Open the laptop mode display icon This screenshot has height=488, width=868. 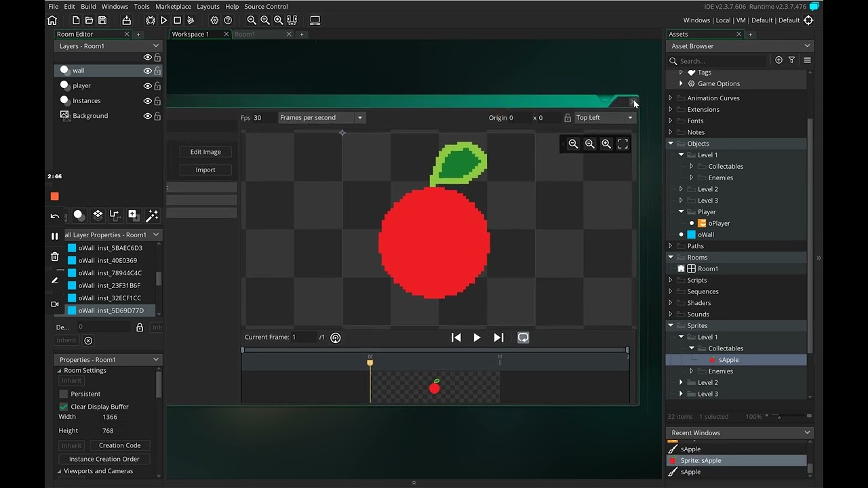tap(315, 20)
